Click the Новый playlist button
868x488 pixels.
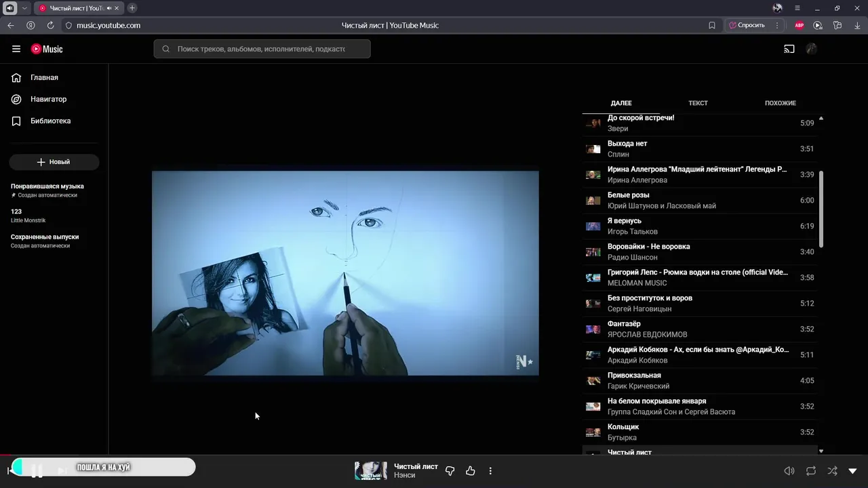[x=54, y=162]
